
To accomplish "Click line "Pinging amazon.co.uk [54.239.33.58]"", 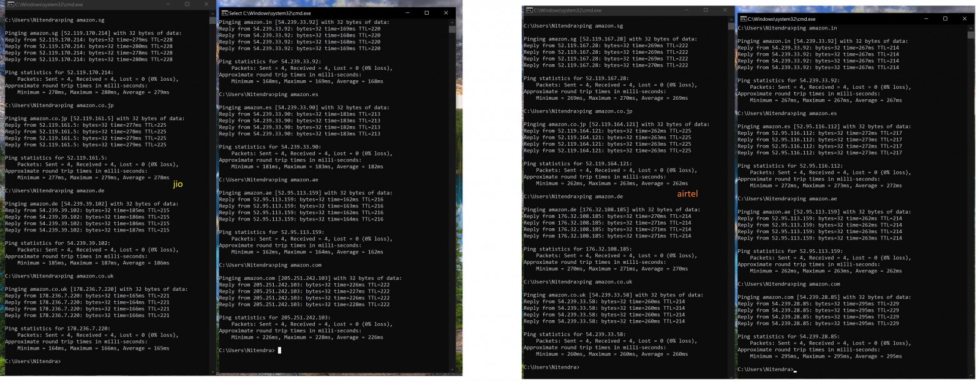I will coord(613,295).
